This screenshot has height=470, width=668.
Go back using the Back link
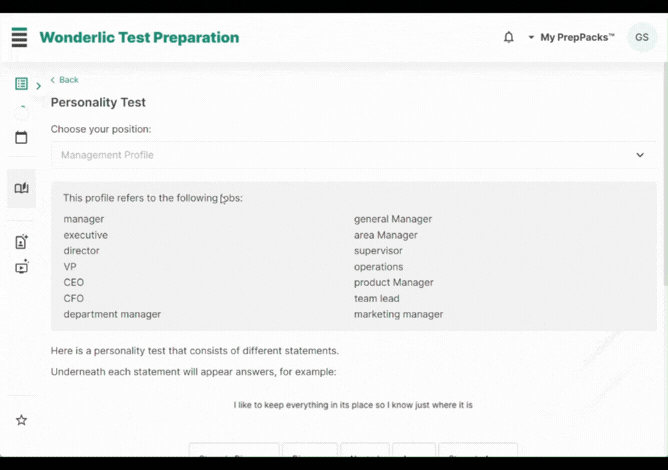coord(65,80)
